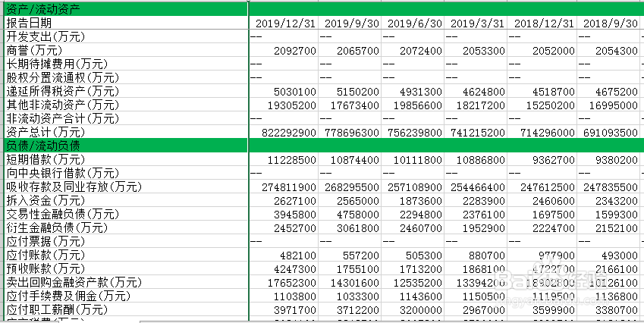This screenshot has height=323, width=644.
Task: Select date cell 2019/6/30
Action: 413,23
